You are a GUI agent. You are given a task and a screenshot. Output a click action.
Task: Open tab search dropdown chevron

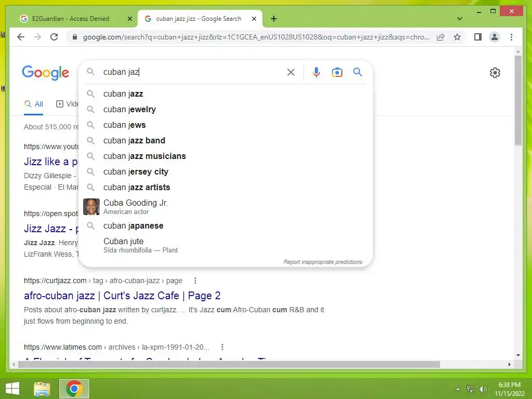459,19
